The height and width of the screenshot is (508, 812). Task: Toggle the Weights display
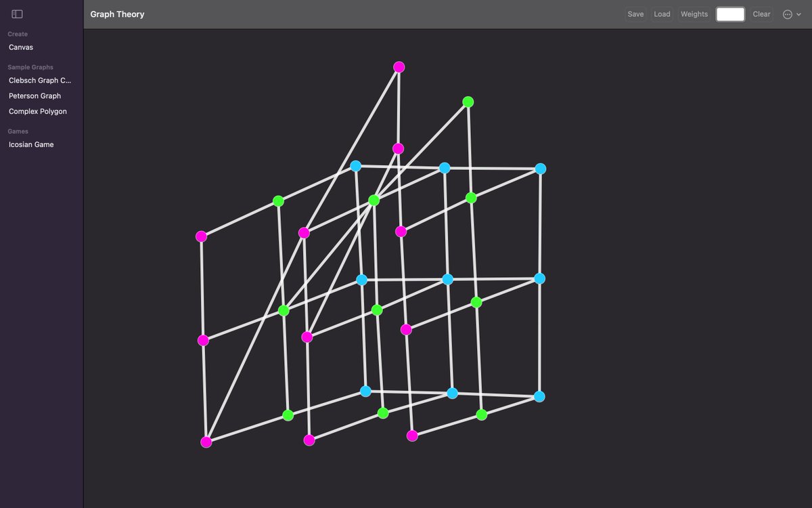694,14
